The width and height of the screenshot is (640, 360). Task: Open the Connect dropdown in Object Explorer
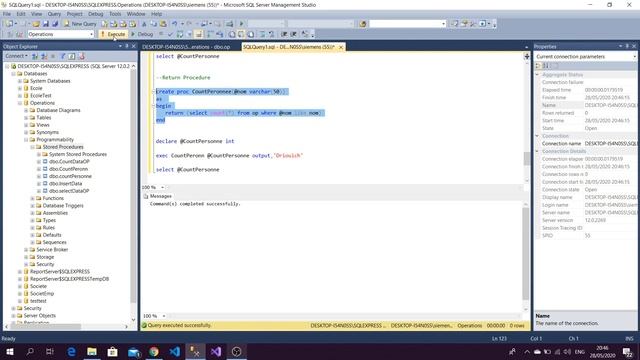pyautogui.click(x=16, y=56)
